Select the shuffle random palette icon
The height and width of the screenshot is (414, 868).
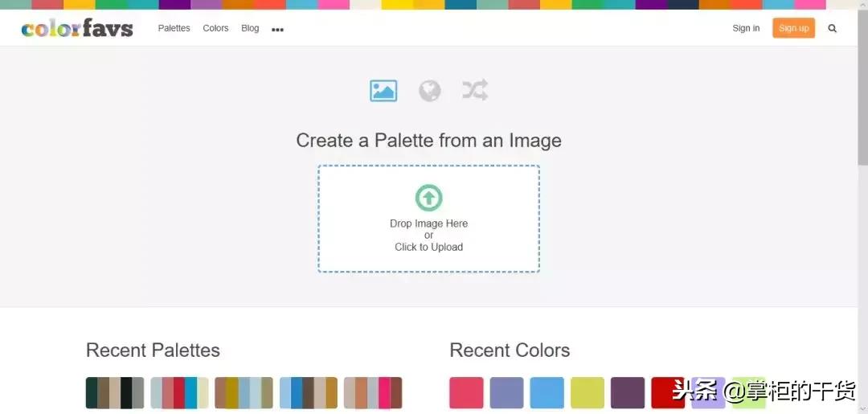point(475,90)
